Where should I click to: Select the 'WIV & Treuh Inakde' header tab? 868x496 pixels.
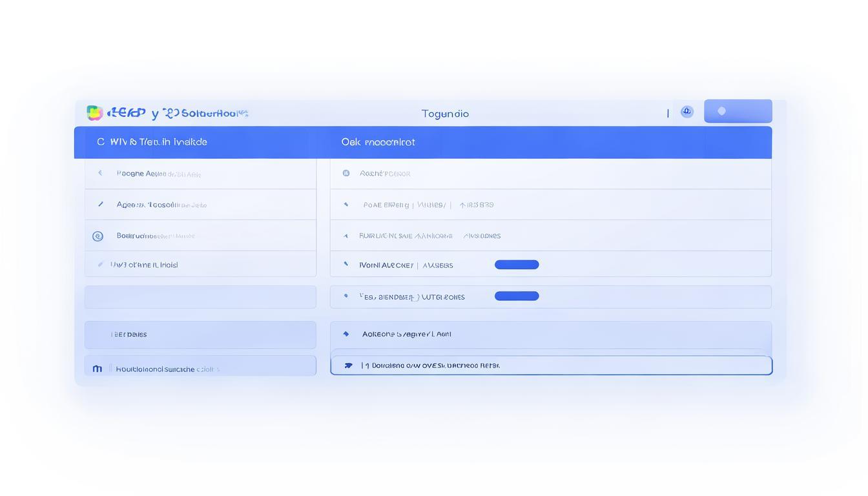coord(158,142)
